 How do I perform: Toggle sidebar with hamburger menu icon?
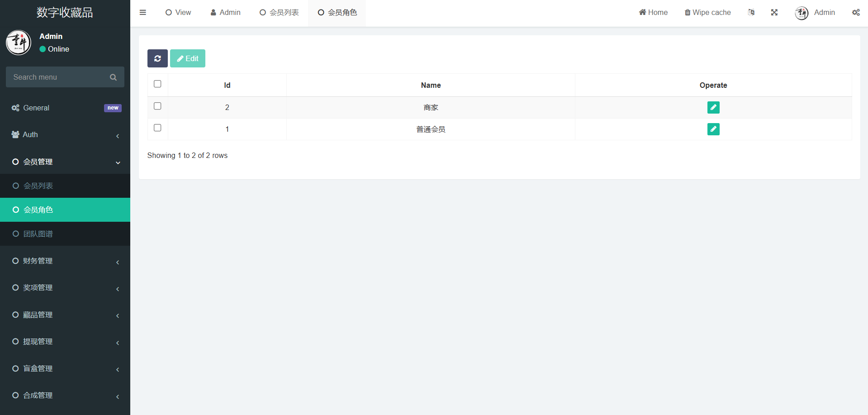coord(143,13)
